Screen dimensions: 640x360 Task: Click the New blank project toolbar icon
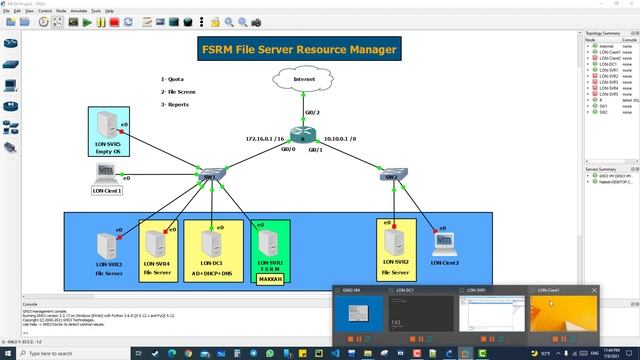pos(11,22)
